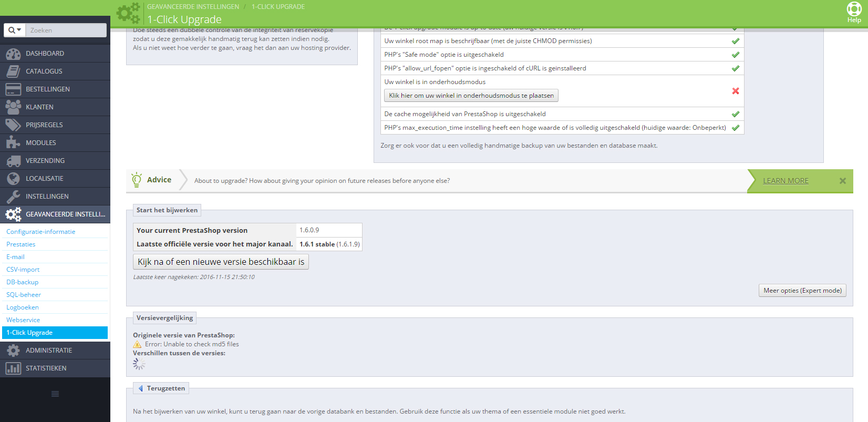
Task: Go to SQL-beheer in submenu
Action: 24,295
